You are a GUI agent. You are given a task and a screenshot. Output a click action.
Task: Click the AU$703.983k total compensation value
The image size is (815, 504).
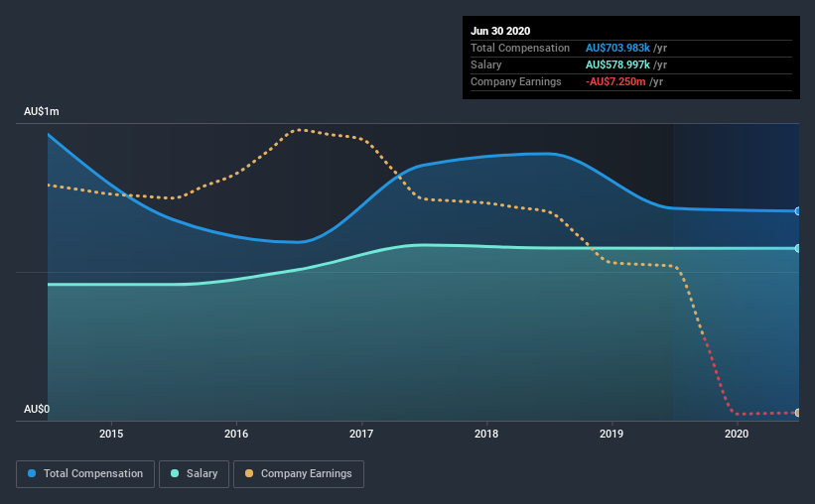click(618, 48)
